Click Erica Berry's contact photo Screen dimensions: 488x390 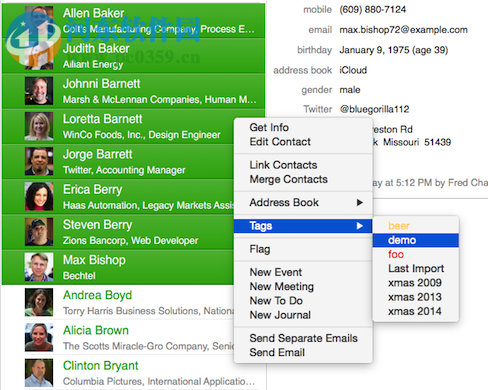point(39,196)
